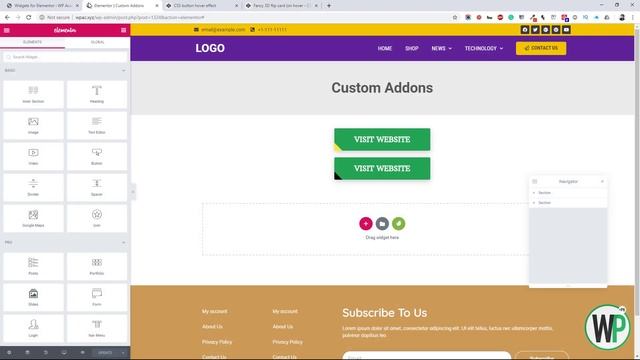Viewport: 640px width, 360px height.
Task: Select the Slides widget
Action: pos(33,298)
